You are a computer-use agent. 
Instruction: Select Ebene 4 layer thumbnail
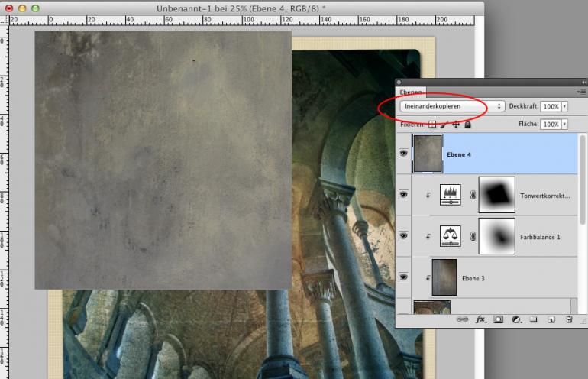click(x=428, y=154)
